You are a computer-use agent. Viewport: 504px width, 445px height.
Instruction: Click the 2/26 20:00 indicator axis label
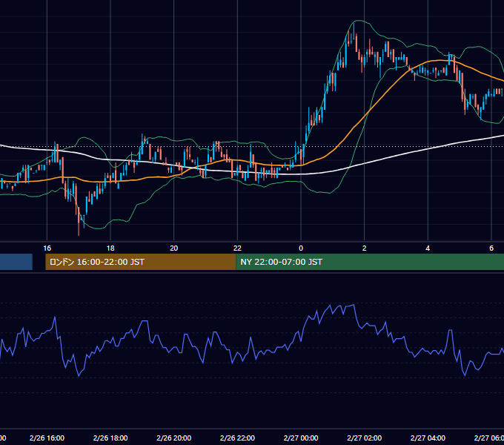coord(173,438)
